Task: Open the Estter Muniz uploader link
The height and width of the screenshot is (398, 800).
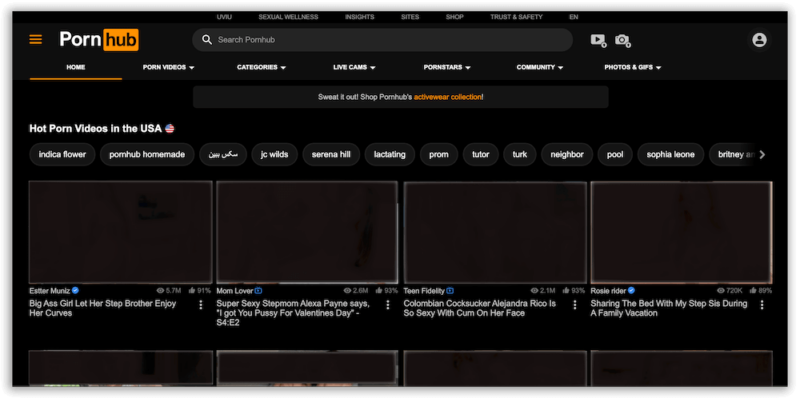Action: click(x=49, y=291)
